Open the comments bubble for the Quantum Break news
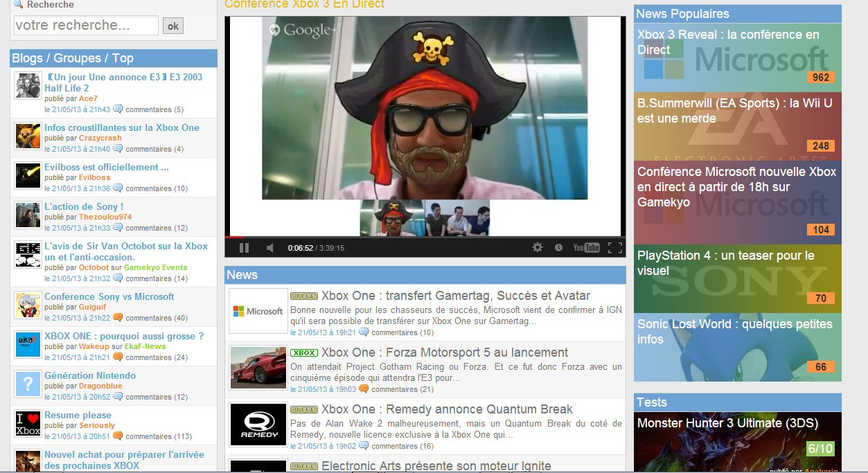The image size is (868, 473). pos(364,445)
